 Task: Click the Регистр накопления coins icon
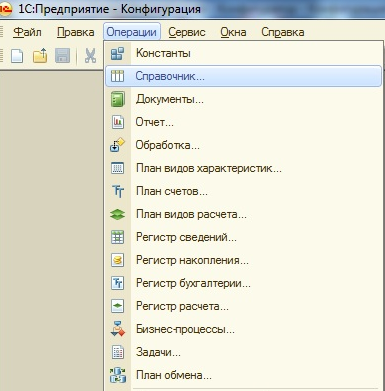(117, 260)
